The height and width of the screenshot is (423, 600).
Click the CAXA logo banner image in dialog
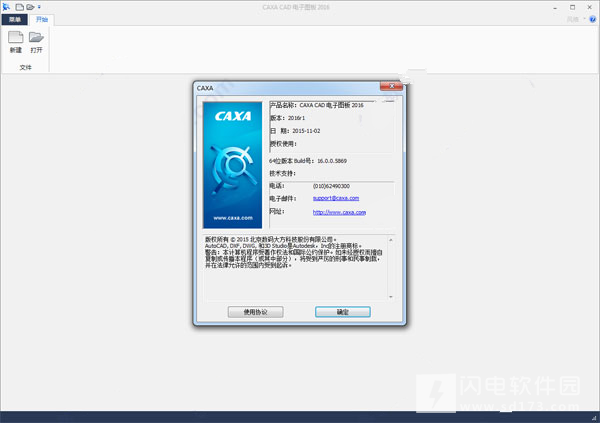click(233, 165)
